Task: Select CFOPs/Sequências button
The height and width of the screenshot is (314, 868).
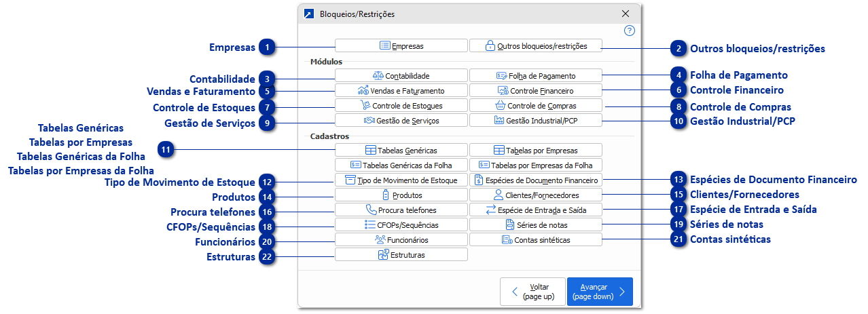Action: 401,225
